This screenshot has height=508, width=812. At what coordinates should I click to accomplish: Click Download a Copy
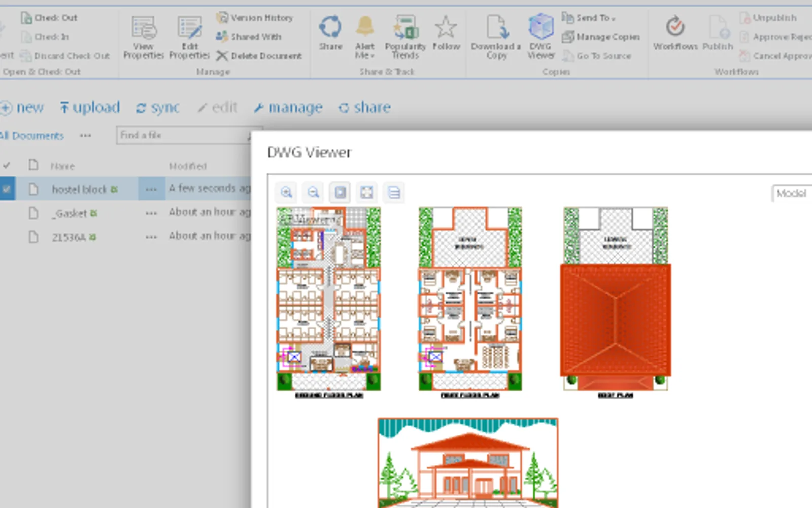click(x=496, y=37)
